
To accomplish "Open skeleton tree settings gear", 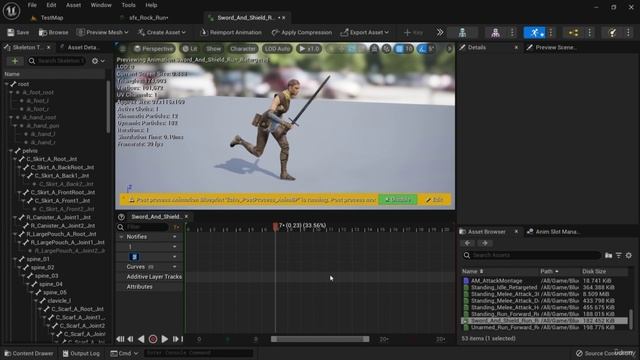I will (98, 61).
